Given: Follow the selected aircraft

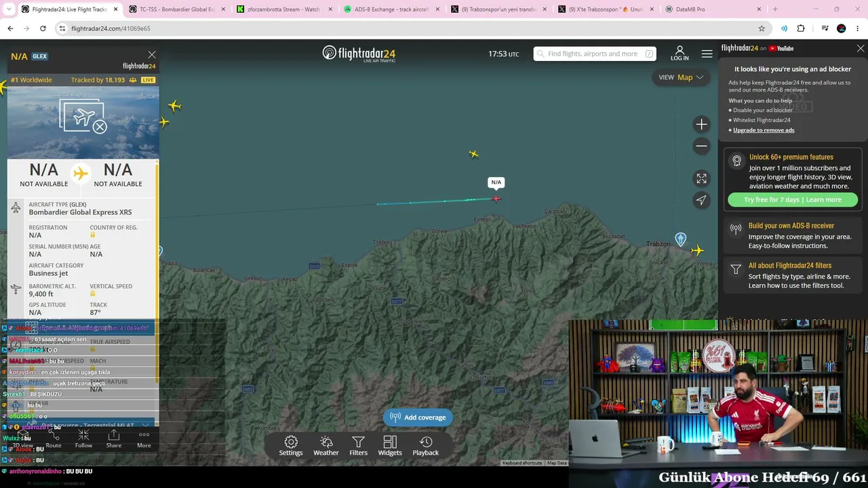Looking at the screenshot, I should pyautogui.click(x=83, y=439).
